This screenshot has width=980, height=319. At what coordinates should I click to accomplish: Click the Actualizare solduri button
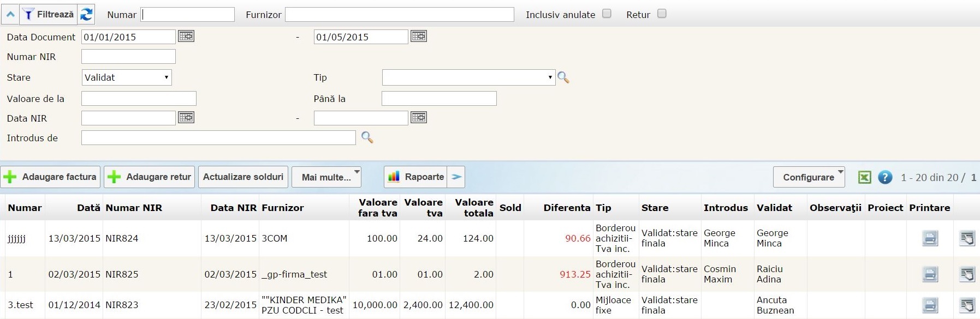click(243, 177)
